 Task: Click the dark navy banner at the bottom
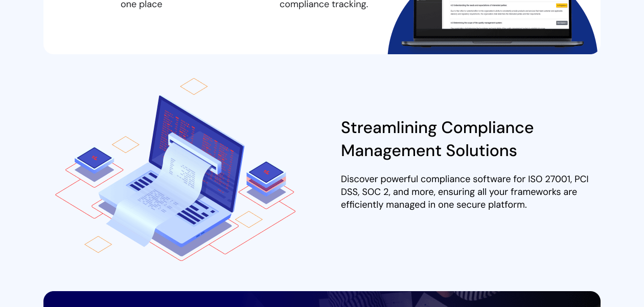[x=322, y=299]
